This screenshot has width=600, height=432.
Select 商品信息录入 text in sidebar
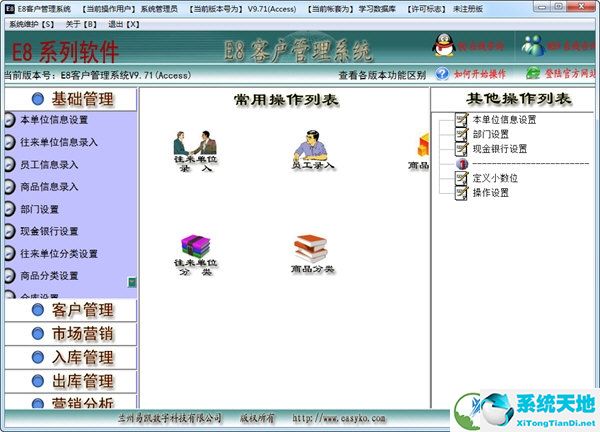point(49,187)
